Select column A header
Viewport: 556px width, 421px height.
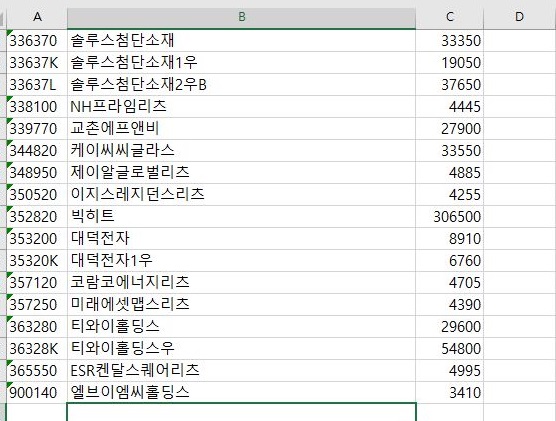[x=37, y=17]
